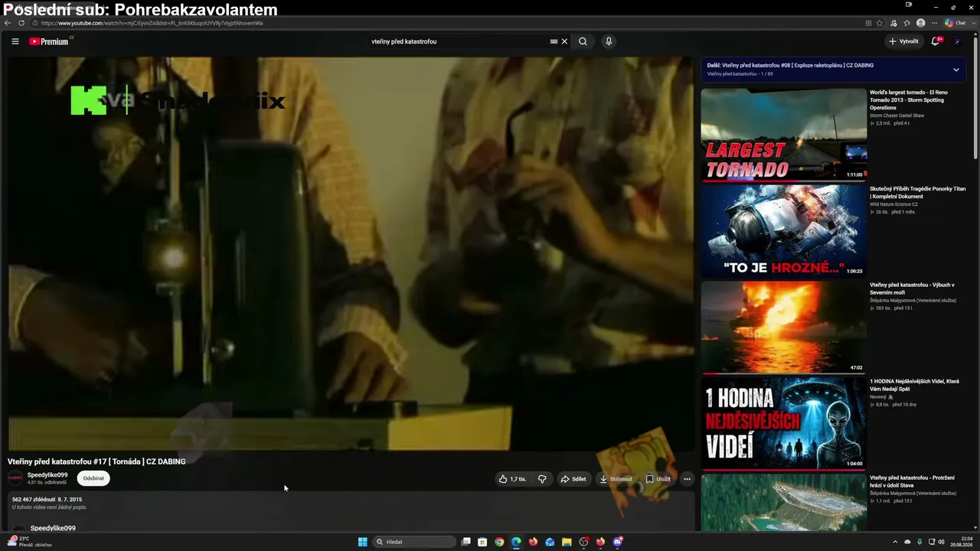This screenshot has height=551, width=980.
Task: Expand the playlist panel chevron
Action: click(x=955, y=70)
